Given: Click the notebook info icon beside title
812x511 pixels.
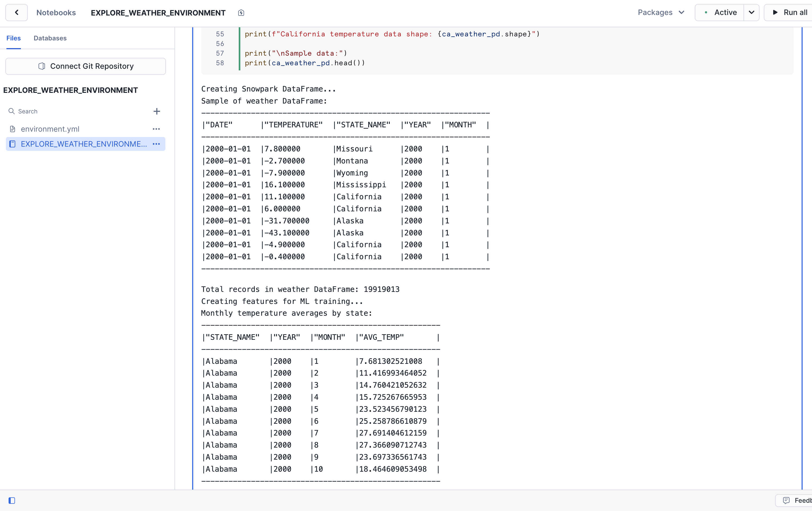Looking at the screenshot, I should pyautogui.click(x=241, y=13).
